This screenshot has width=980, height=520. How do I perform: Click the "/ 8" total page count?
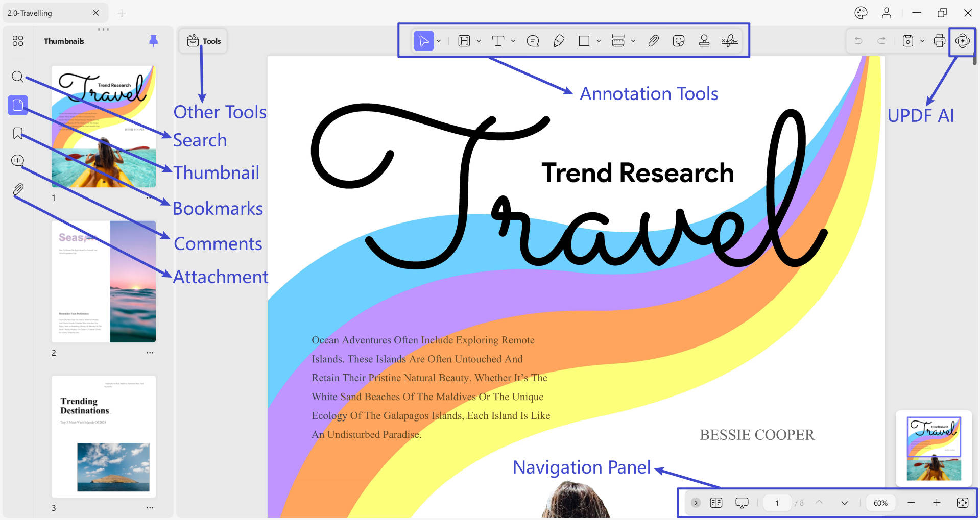799,503
